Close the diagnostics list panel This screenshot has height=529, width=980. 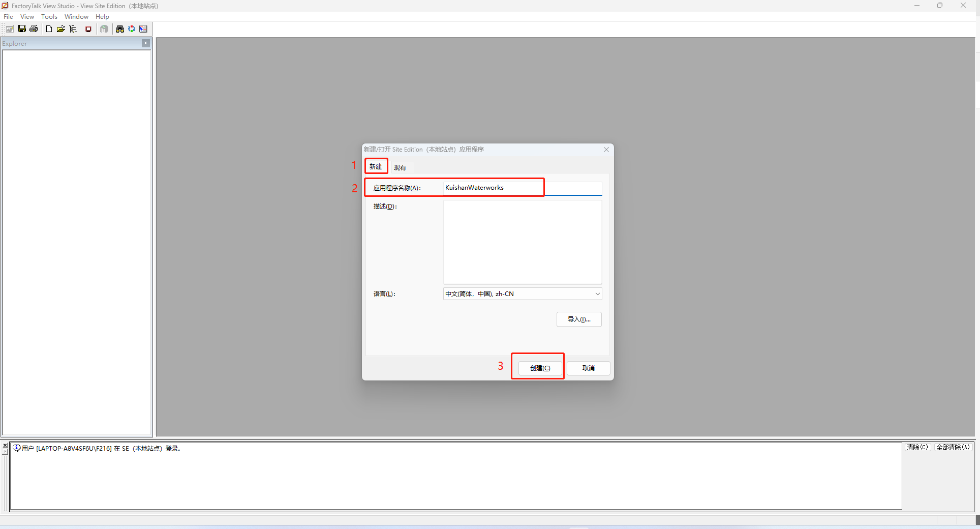coord(5,446)
